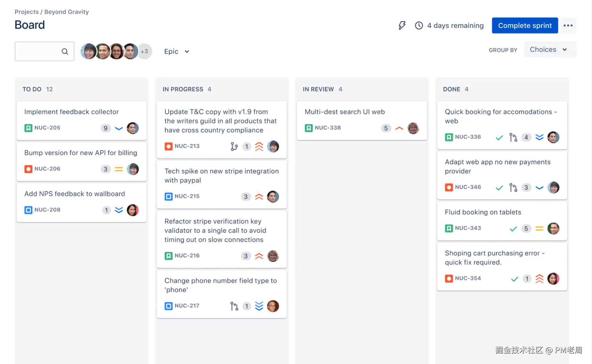Click the automation lightning bolt icon
592x364 pixels.
(402, 25)
